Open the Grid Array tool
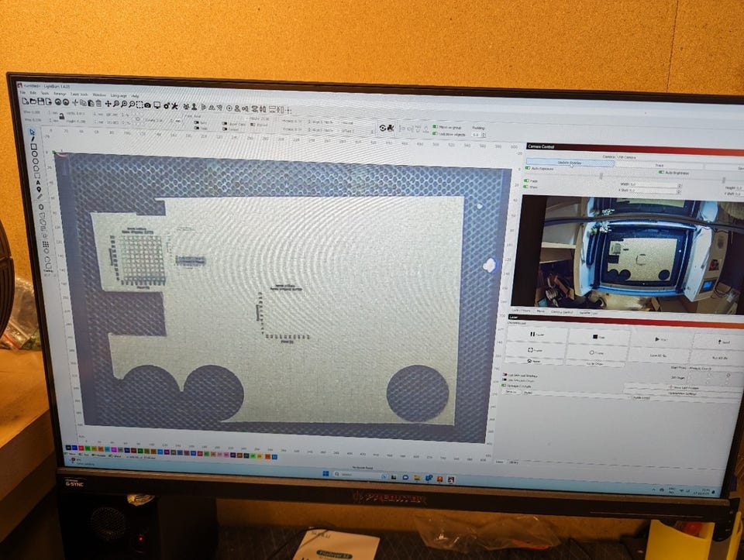 point(46,244)
